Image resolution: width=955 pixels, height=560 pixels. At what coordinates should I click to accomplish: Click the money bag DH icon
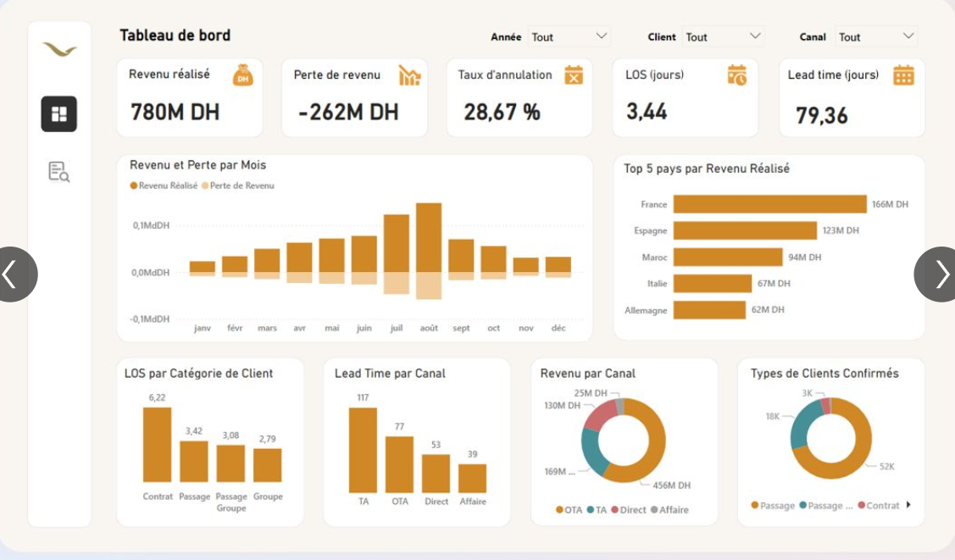pos(243,75)
